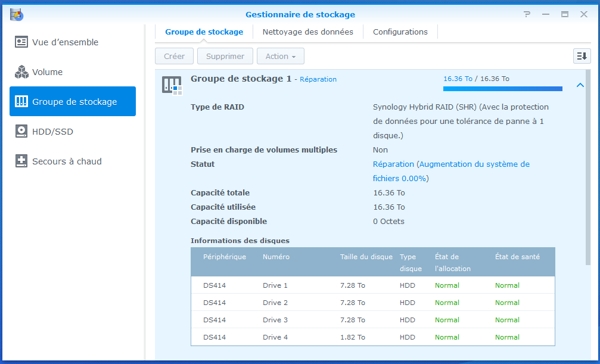Viewport: 600px width, 364px height.
Task: Open the help question mark icon
Action: point(527,14)
